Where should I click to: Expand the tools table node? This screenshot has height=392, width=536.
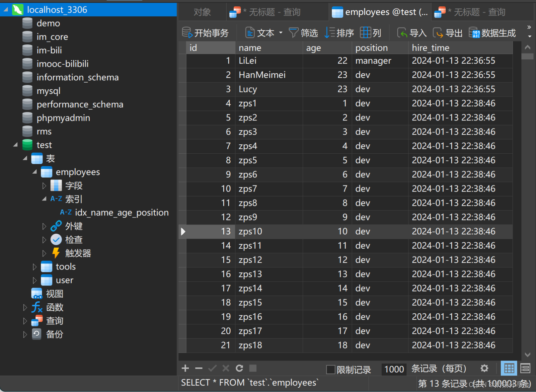tap(35, 267)
